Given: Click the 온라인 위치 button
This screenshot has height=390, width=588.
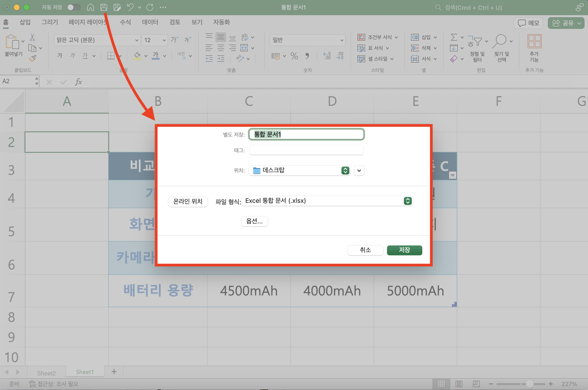Looking at the screenshot, I should [188, 201].
